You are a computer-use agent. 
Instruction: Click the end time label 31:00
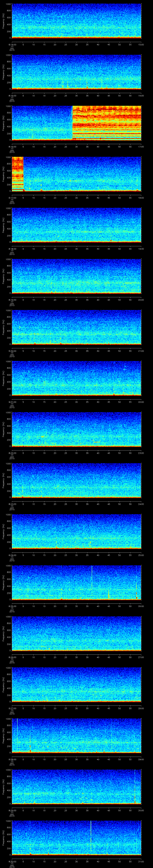point(141,861)
